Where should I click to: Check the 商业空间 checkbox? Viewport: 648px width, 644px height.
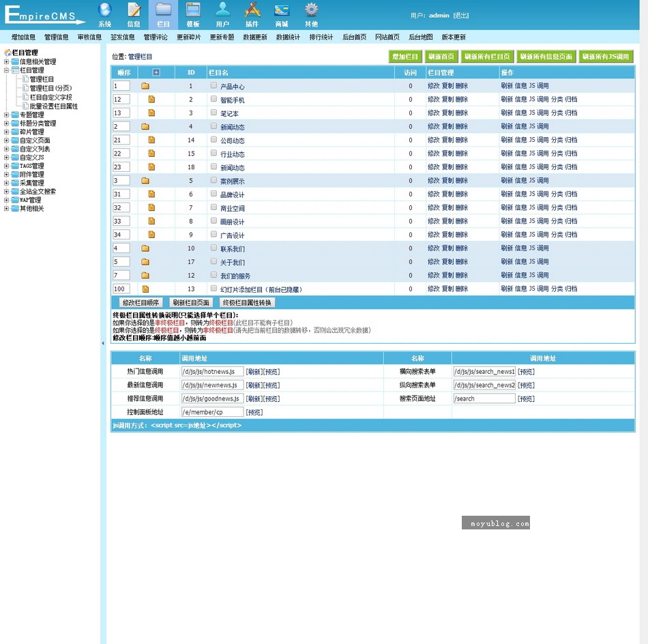pos(213,207)
